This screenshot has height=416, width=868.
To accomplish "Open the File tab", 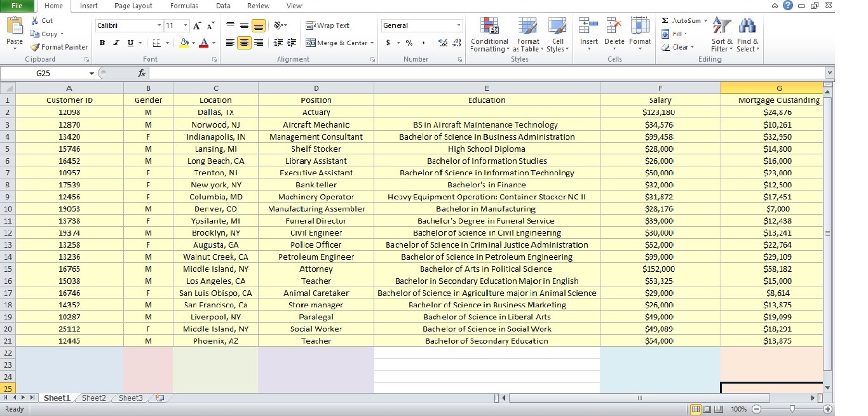I will (17, 6).
